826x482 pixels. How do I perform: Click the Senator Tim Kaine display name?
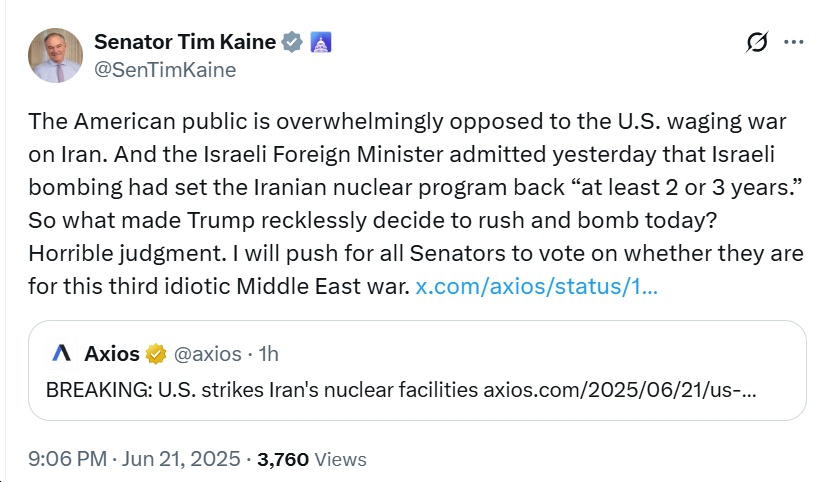[185, 42]
